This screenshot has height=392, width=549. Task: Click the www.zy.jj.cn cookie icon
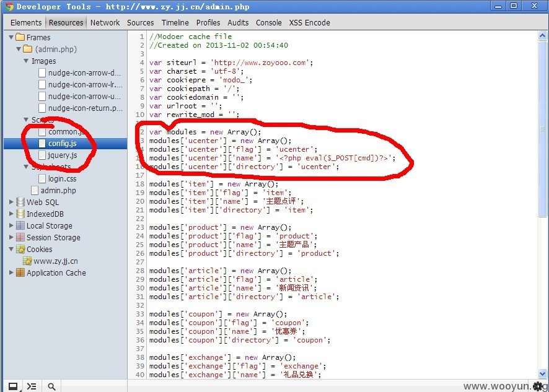pos(27,261)
